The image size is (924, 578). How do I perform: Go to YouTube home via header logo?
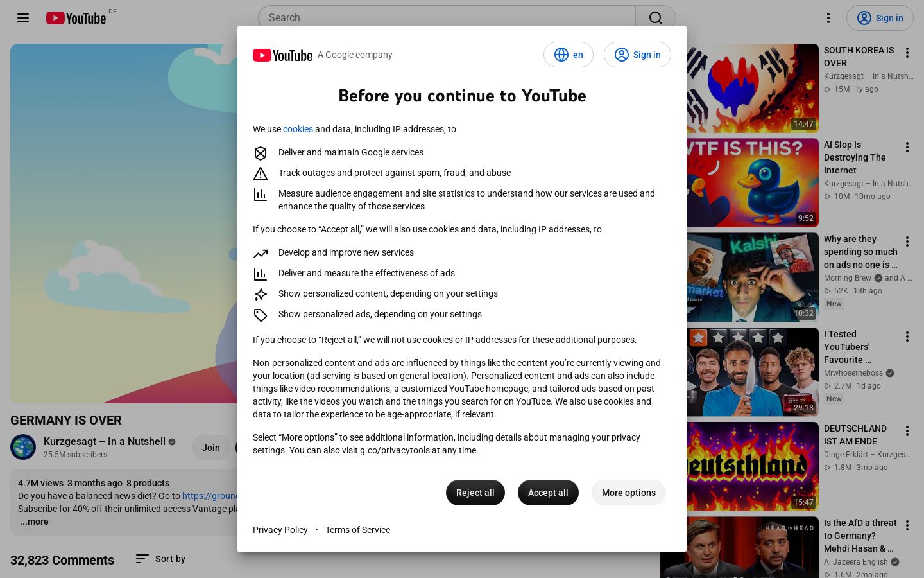pyautogui.click(x=76, y=18)
